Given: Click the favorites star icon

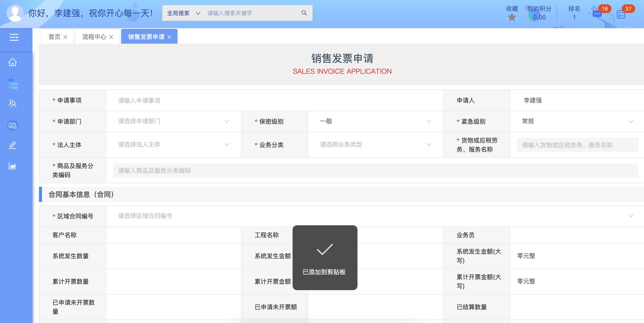Looking at the screenshot, I should [512, 17].
